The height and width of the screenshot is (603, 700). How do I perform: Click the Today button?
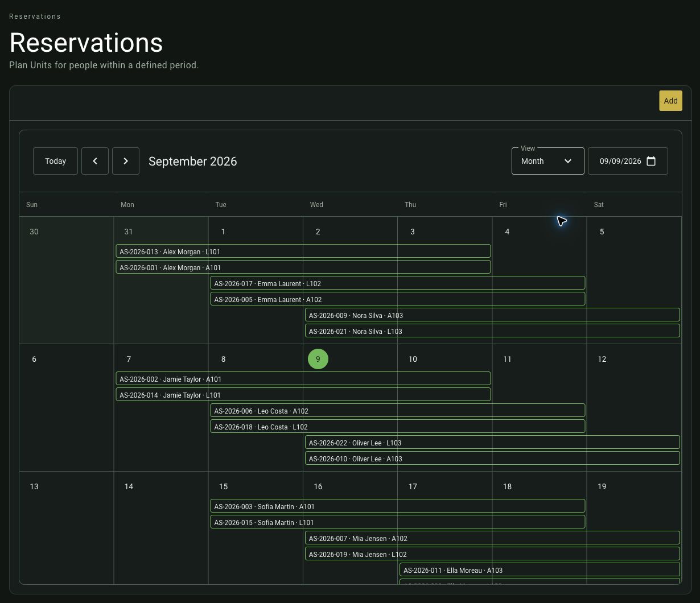pyautogui.click(x=55, y=161)
